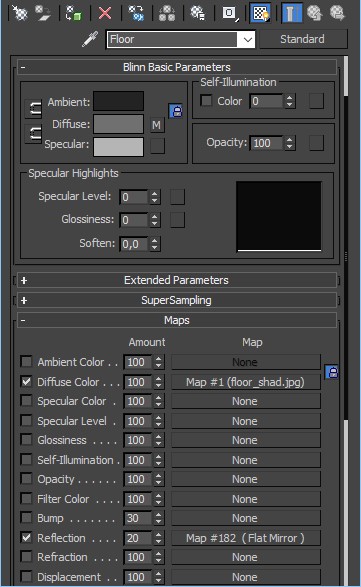Click the Self-Illumination map square
Viewport: 361px width, 587px height.
316,101
